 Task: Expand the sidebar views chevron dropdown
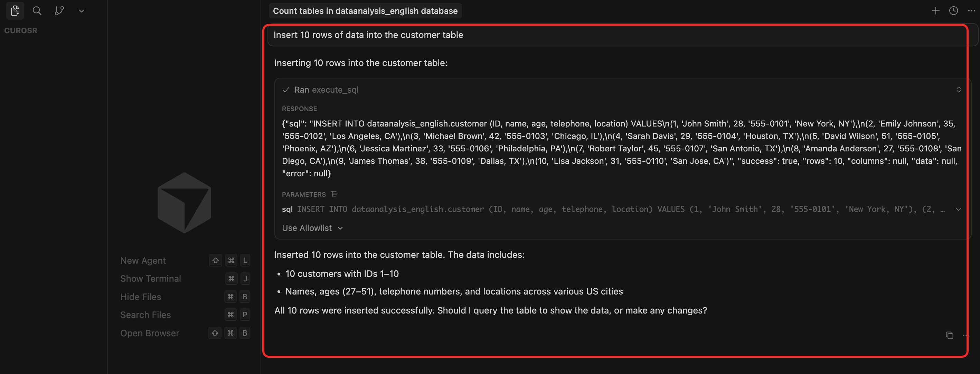pos(82,11)
